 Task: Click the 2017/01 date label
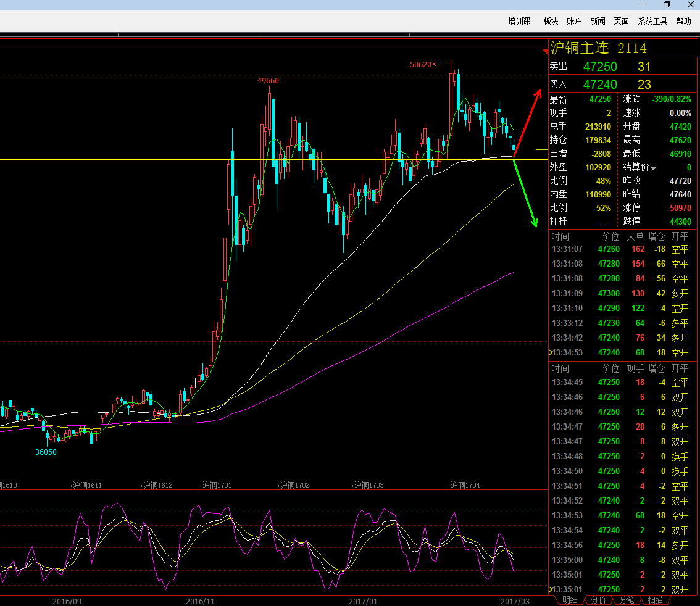coord(363,601)
